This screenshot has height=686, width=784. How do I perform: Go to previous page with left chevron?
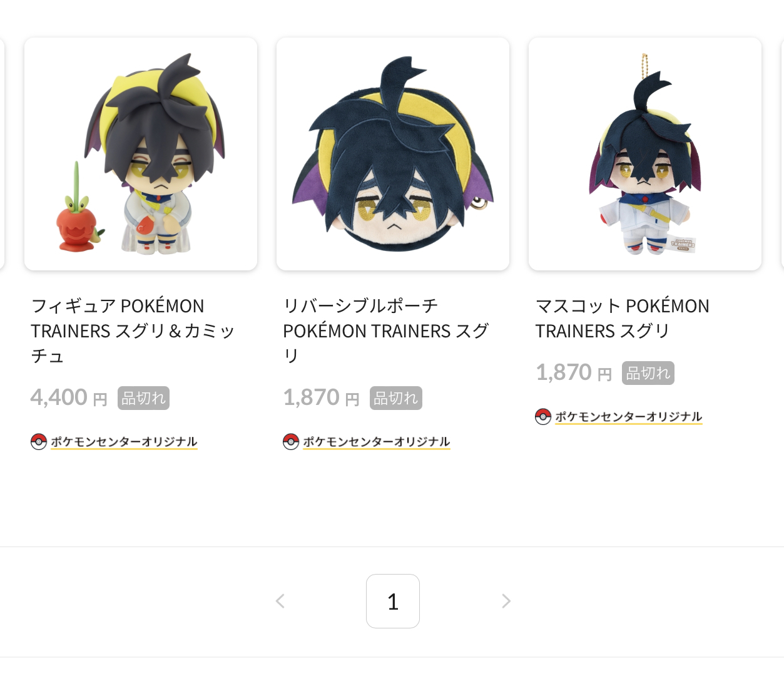click(x=280, y=602)
